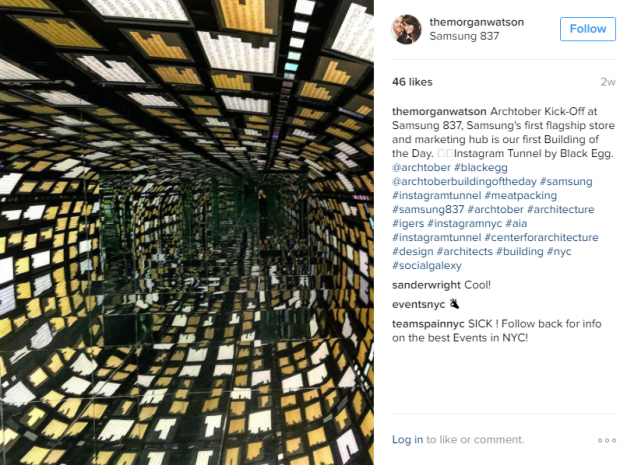Open the themorganwatson username in the header

476,22
